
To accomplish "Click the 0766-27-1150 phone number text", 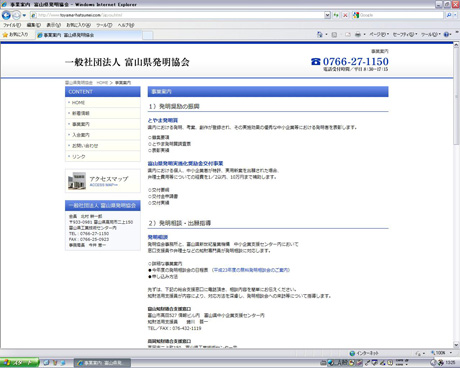I will tap(356, 61).
